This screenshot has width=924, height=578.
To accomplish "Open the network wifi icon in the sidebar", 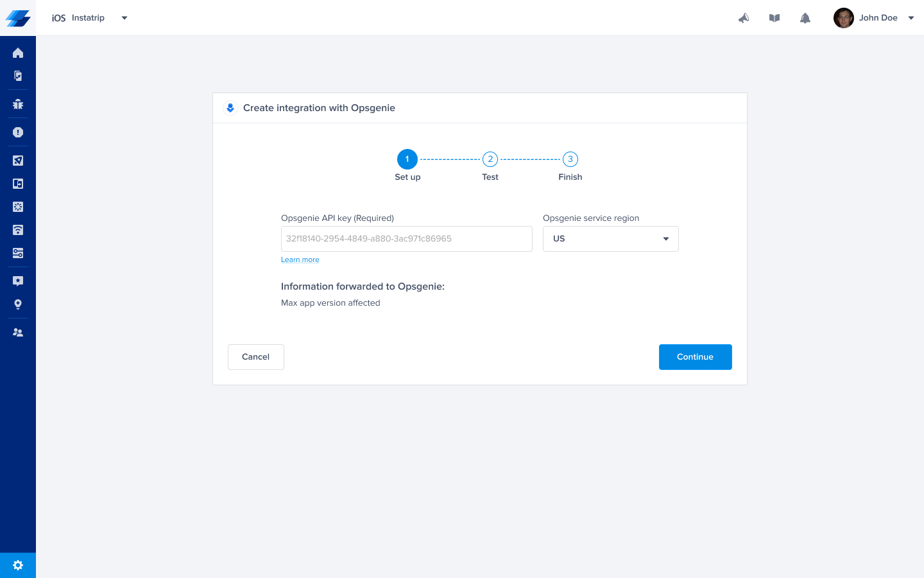I will point(18,230).
